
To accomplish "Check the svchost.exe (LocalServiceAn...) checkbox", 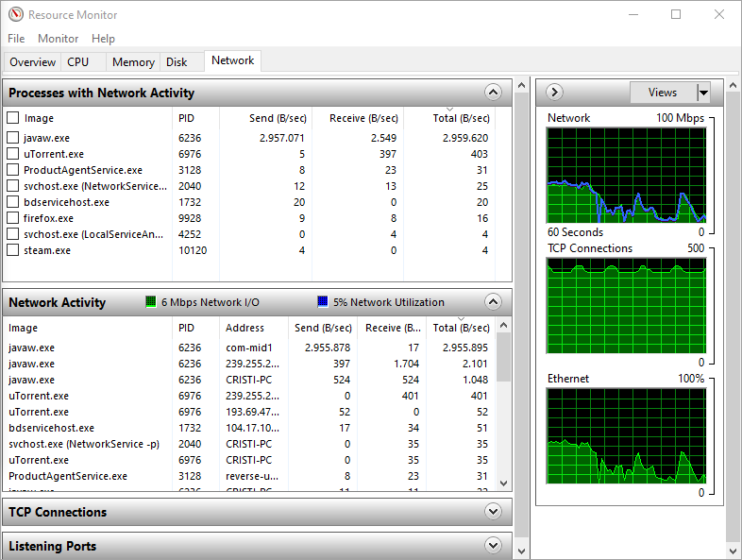I will coord(13,234).
